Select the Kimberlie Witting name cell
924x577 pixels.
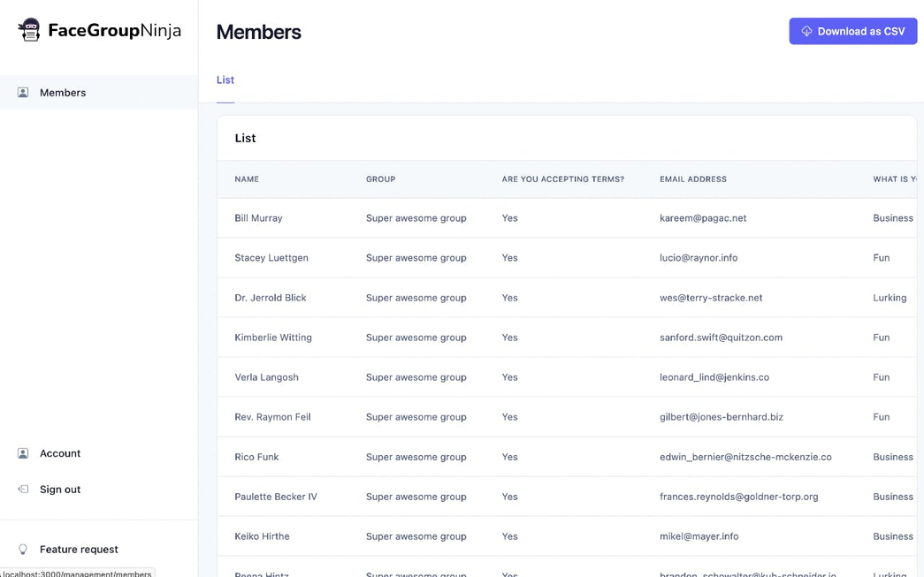[273, 338]
